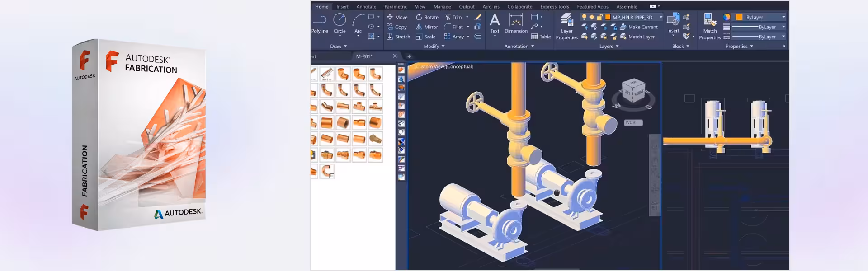Expand the Properties panel
This screenshot has width=868, height=271.
[x=739, y=46]
